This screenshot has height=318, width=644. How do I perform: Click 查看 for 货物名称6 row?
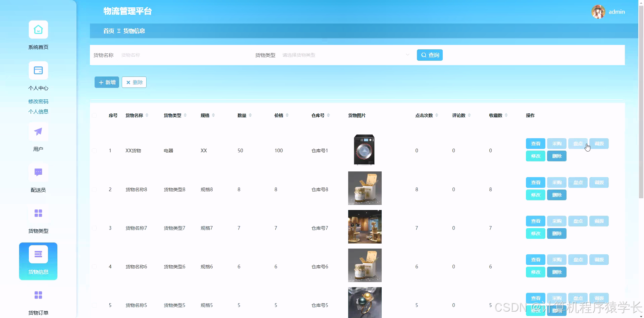(536, 260)
